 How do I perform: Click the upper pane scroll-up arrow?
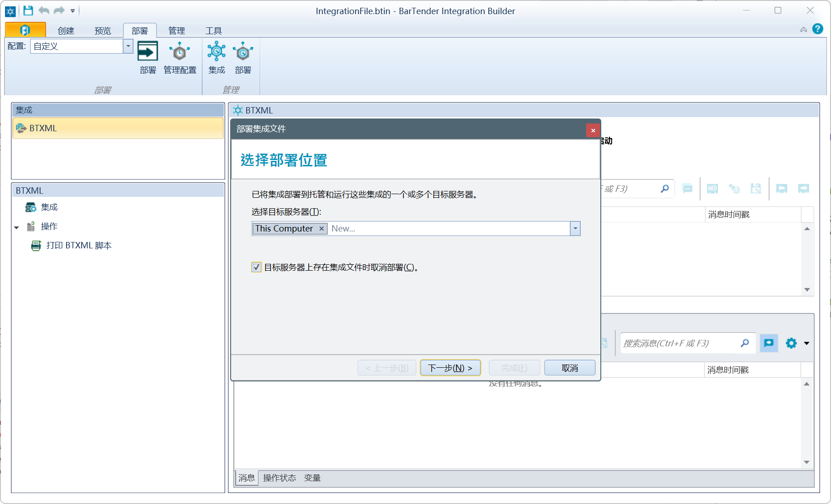pos(807,229)
